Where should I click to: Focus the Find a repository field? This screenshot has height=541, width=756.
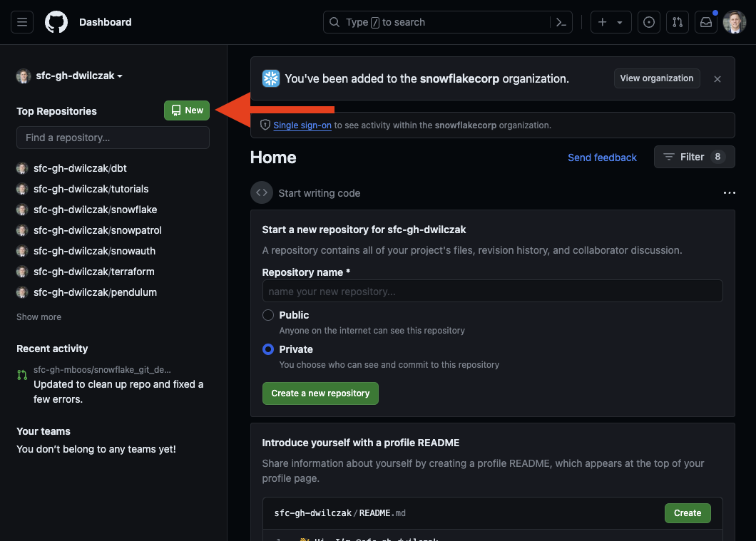(113, 138)
